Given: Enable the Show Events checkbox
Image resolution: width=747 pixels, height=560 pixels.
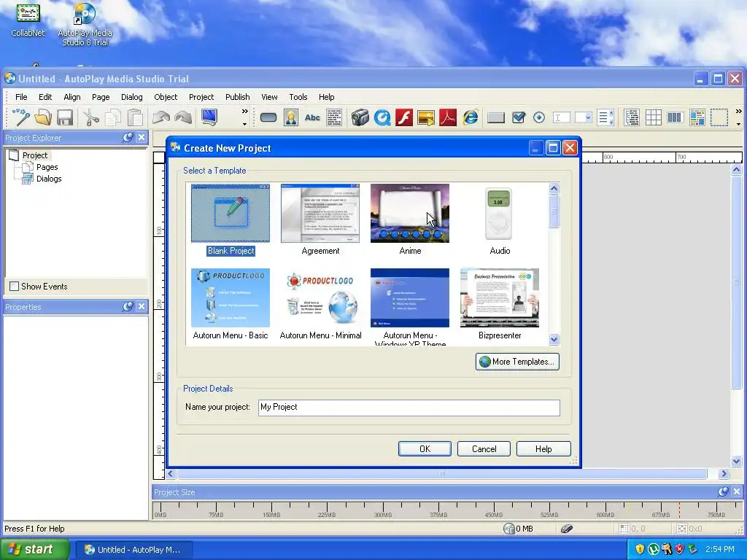Looking at the screenshot, I should tap(15, 286).
